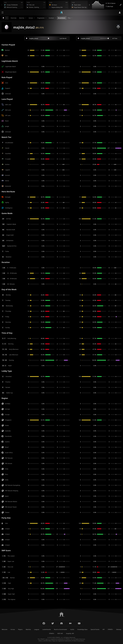Open PSG.LGD vs Xtreme Gaming match
The image size is (123, 644).
[x=36, y=5]
